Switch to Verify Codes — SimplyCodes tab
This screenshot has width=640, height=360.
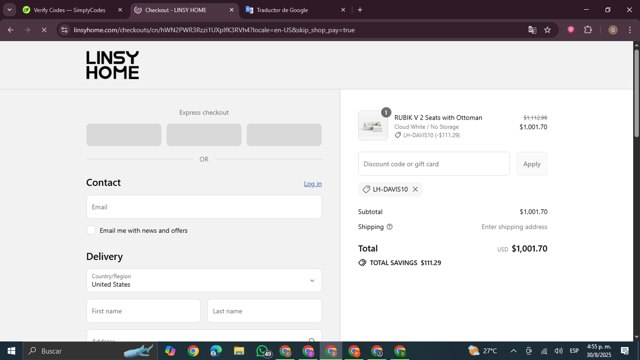pos(69,10)
